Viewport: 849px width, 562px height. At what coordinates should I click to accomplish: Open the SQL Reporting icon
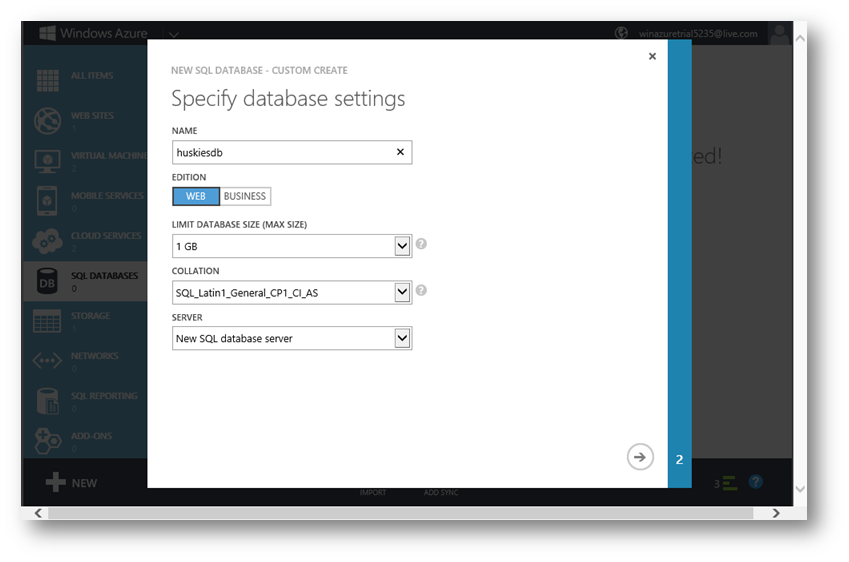coord(47,401)
